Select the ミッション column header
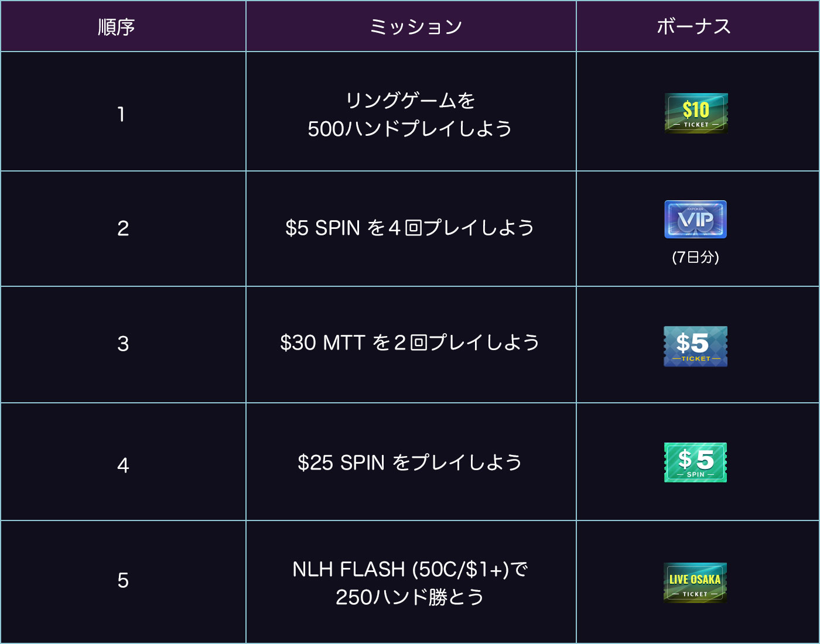The image size is (820, 644). point(416,27)
